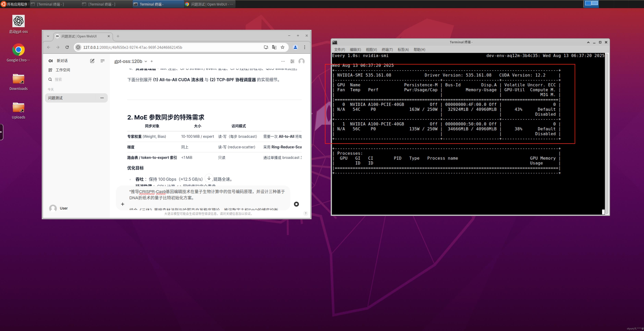Collapse the 今天 chat group
This screenshot has height=331, width=644.
51,89
